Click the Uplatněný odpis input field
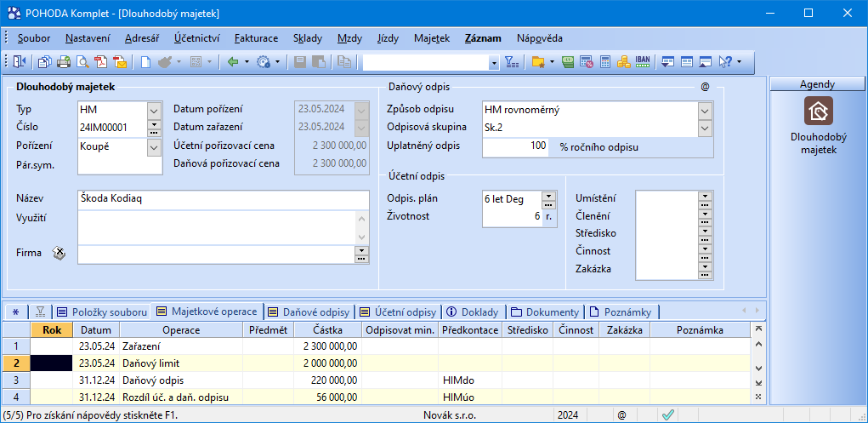868x423 pixels. 515,147
